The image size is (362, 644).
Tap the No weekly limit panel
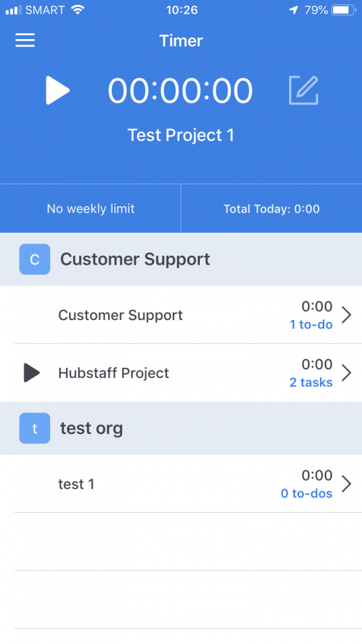(90, 208)
